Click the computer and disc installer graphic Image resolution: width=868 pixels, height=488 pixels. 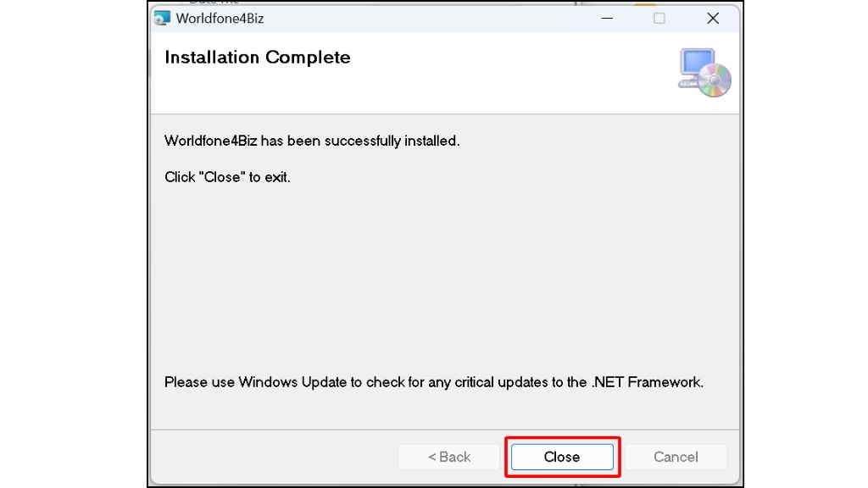point(704,73)
